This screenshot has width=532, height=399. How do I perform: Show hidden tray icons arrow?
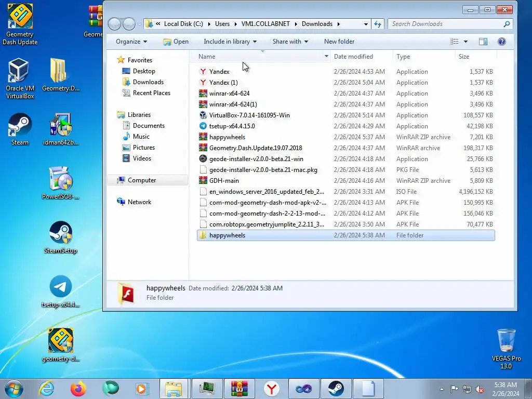point(442,389)
